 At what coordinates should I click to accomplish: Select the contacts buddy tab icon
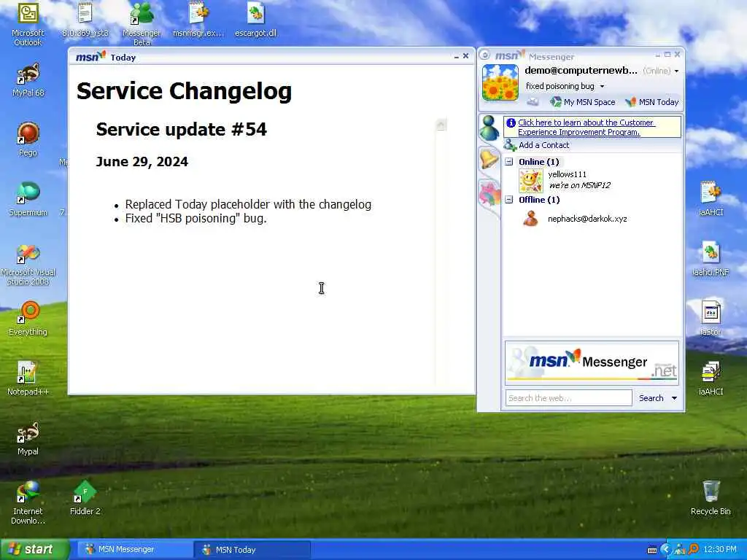click(x=489, y=128)
